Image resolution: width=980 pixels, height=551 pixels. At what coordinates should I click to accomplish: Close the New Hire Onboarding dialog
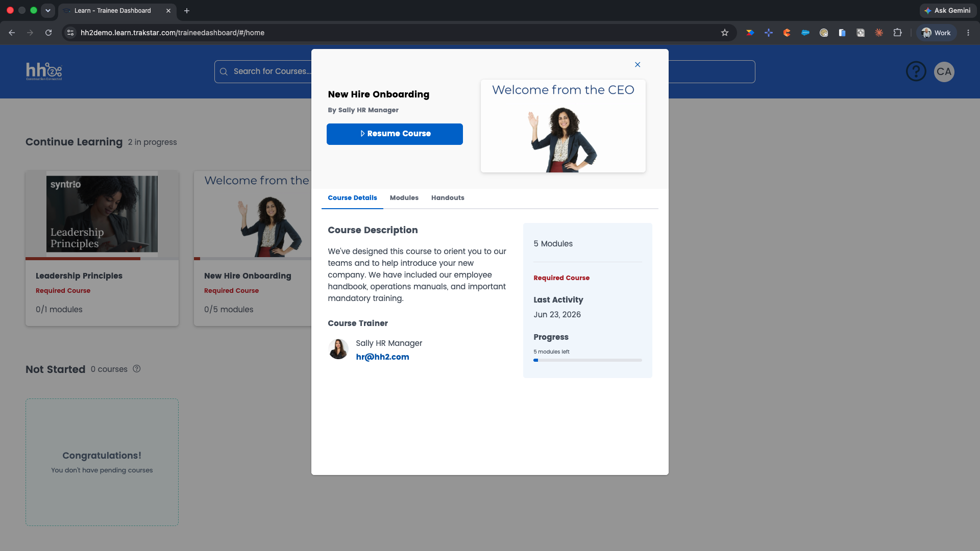coord(638,65)
